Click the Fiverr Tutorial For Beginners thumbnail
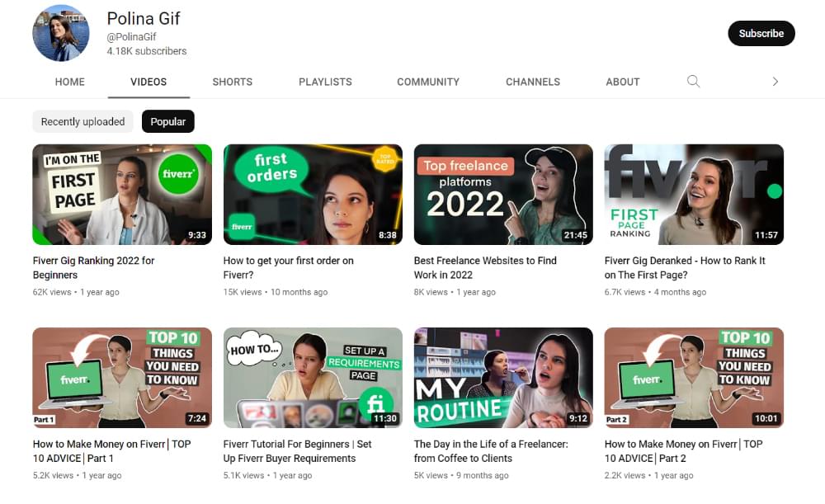 pyautogui.click(x=313, y=378)
